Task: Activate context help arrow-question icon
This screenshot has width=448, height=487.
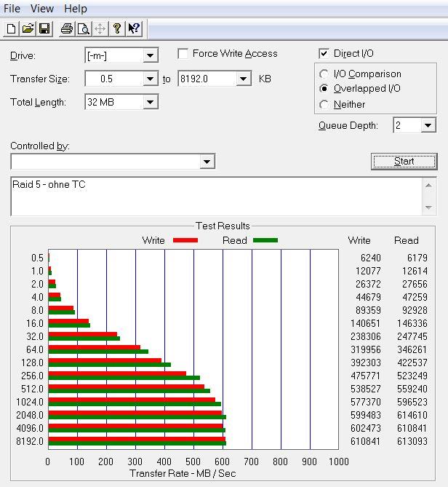Action: click(x=134, y=29)
